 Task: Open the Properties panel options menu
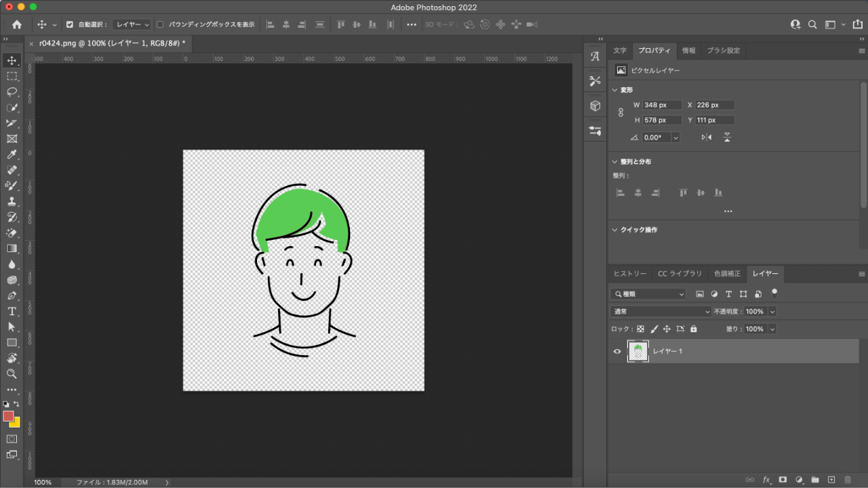coord(862,51)
